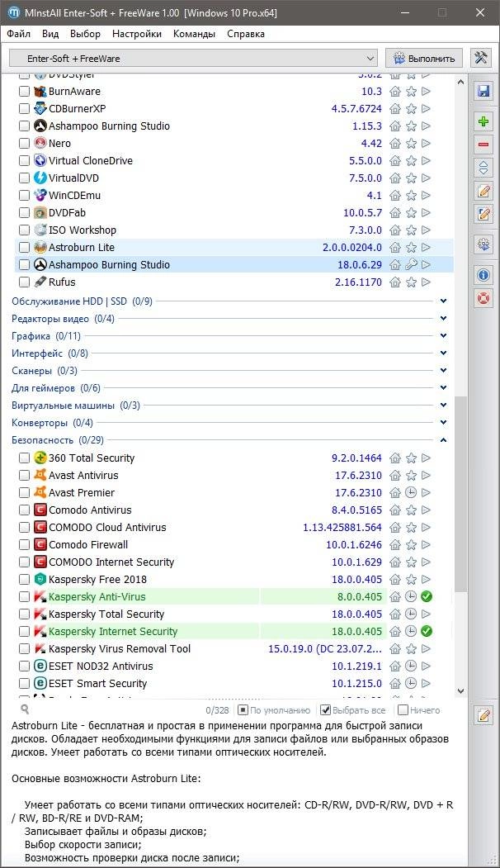
Task: Check the Nero checkbox
Action: (24, 144)
